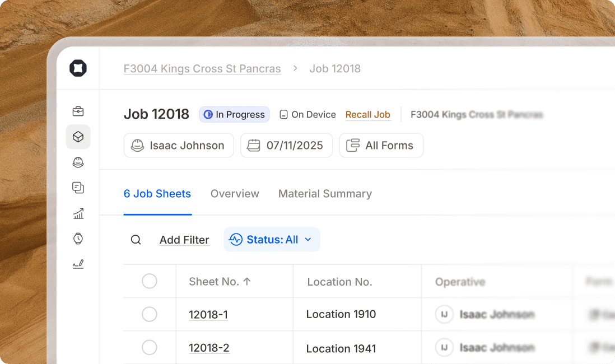Click the Job 12018 page title
The width and height of the screenshot is (615, 364).
point(156,114)
